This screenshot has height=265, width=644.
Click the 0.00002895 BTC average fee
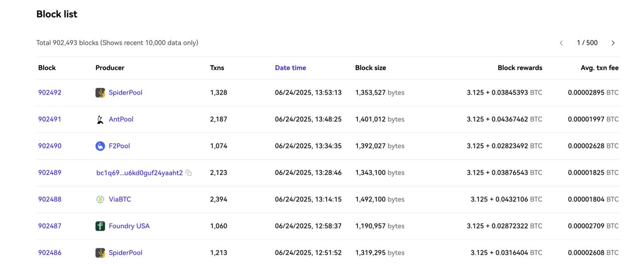click(593, 92)
